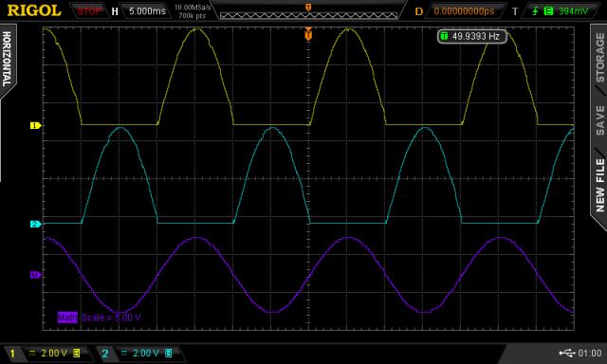Toggle channel 2 using its 2.00 V label
The image size is (607, 364).
[x=146, y=353]
